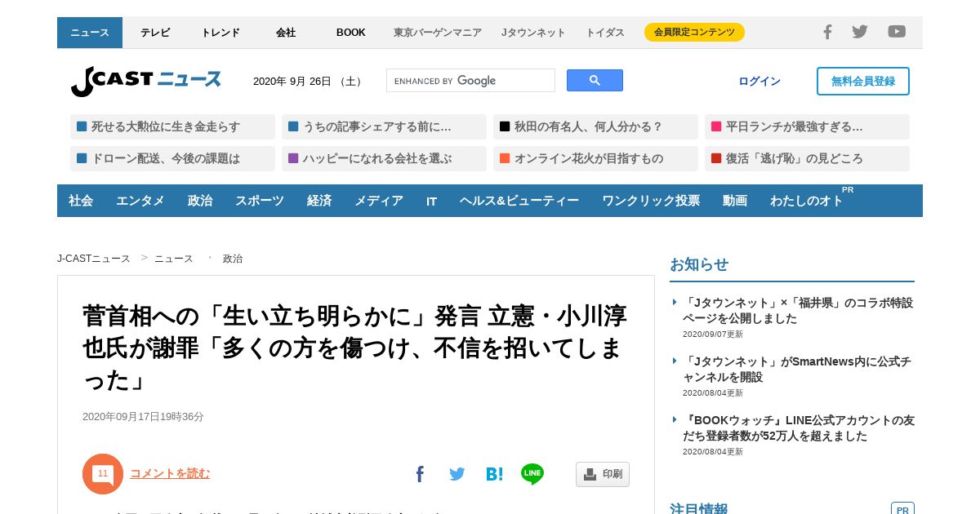
Task: Open the ヘルス&ビューティー menu item
Action: (519, 201)
